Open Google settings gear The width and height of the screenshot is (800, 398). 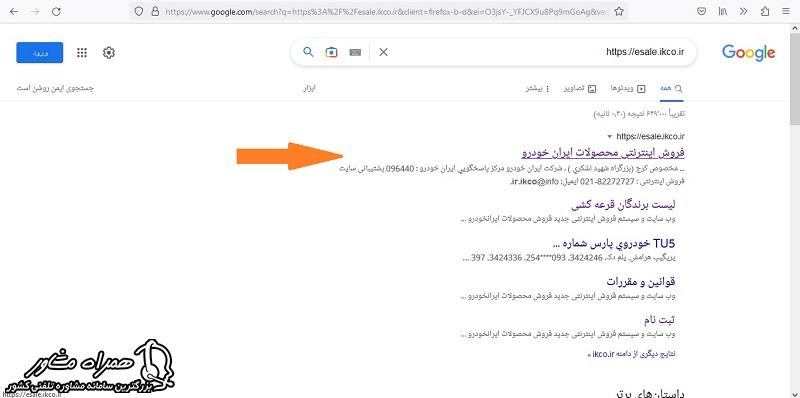tap(109, 53)
